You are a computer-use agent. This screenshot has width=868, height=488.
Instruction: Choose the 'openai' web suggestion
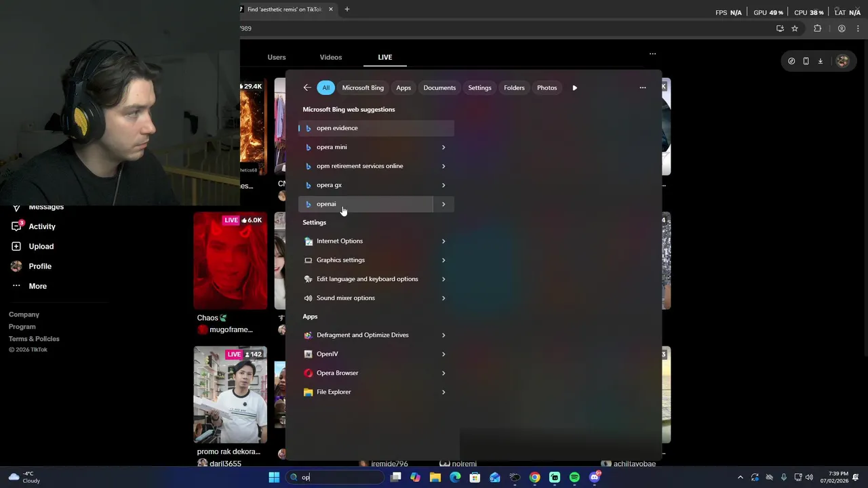[366, 204]
